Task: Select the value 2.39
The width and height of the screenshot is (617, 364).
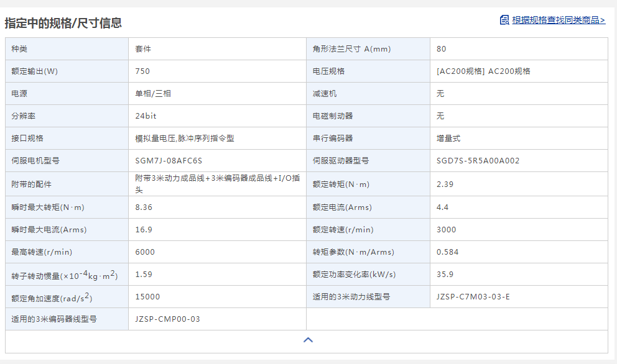Action: pyautogui.click(x=445, y=184)
